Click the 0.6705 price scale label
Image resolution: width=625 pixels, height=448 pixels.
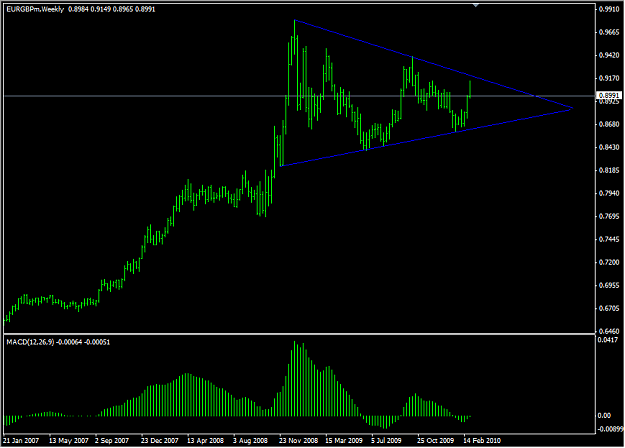[x=610, y=308]
